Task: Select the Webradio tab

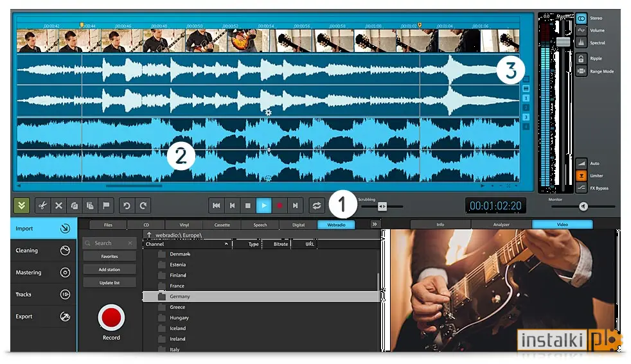Action: click(336, 225)
